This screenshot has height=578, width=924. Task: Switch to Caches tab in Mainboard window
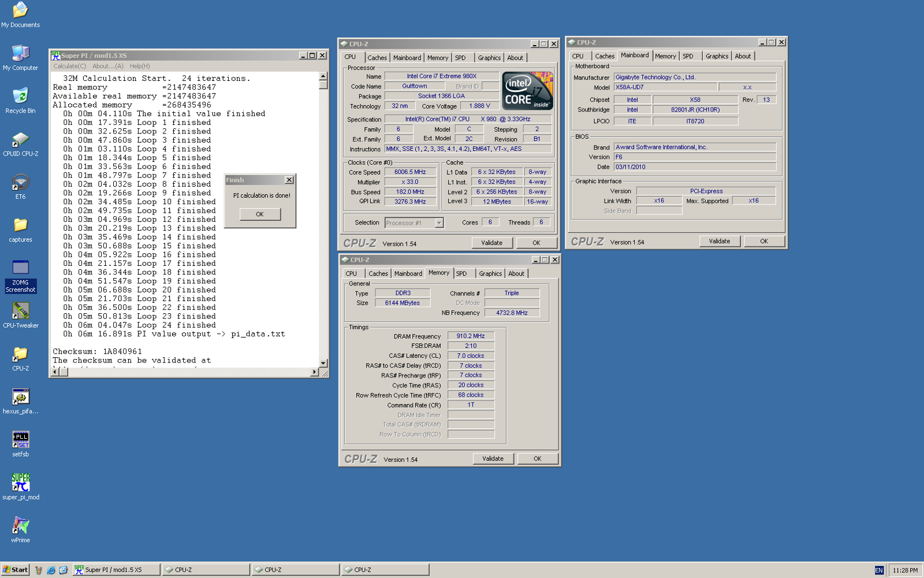[605, 56]
